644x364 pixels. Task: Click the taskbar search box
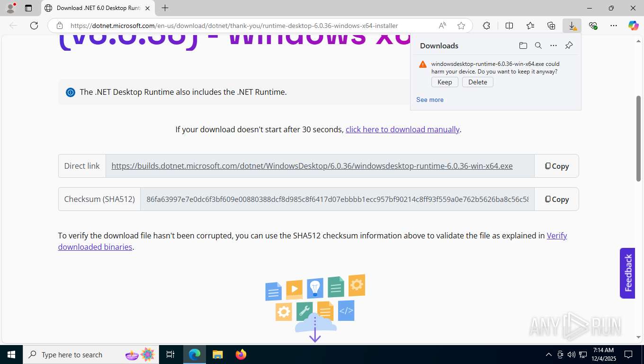click(x=91, y=355)
